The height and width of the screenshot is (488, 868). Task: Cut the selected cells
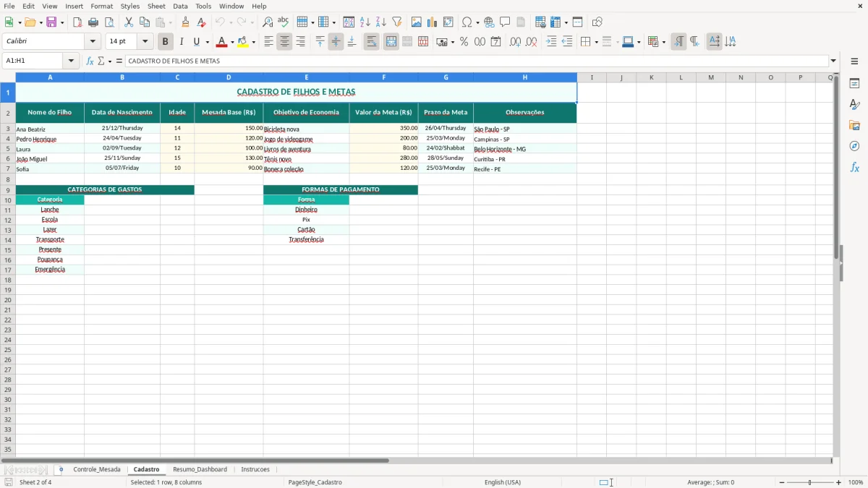[129, 22]
